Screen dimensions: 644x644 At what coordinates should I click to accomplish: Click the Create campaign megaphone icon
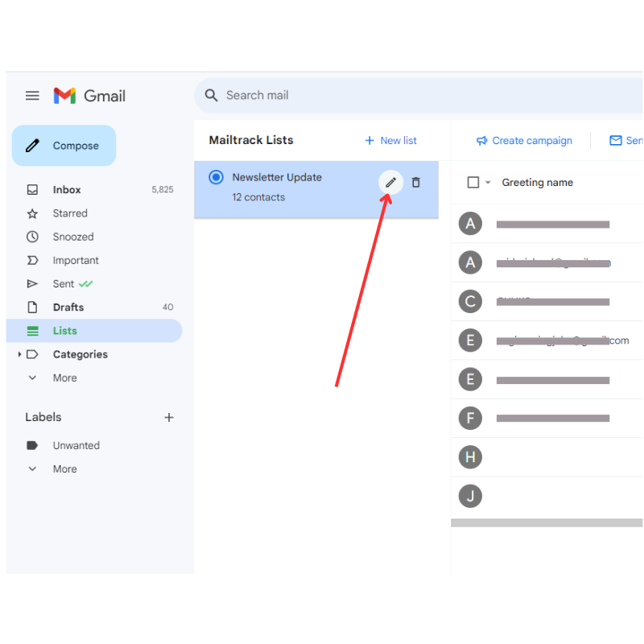[x=481, y=140]
